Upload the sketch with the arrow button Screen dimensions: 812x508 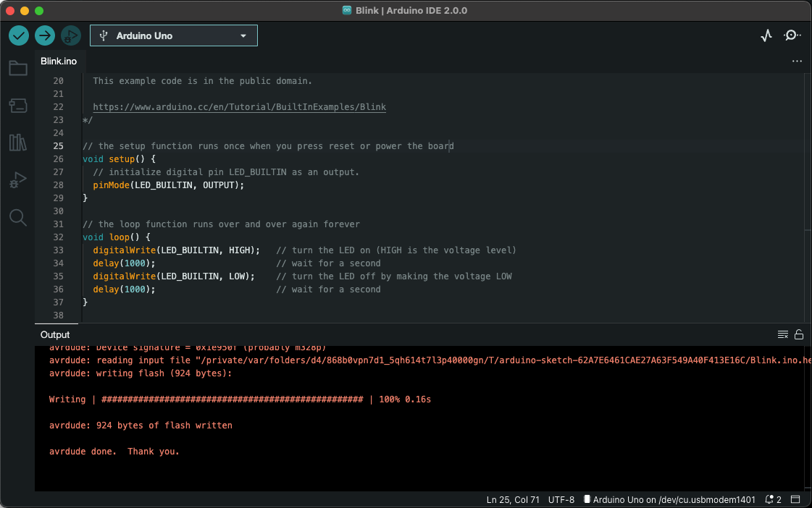click(x=45, y=35)
